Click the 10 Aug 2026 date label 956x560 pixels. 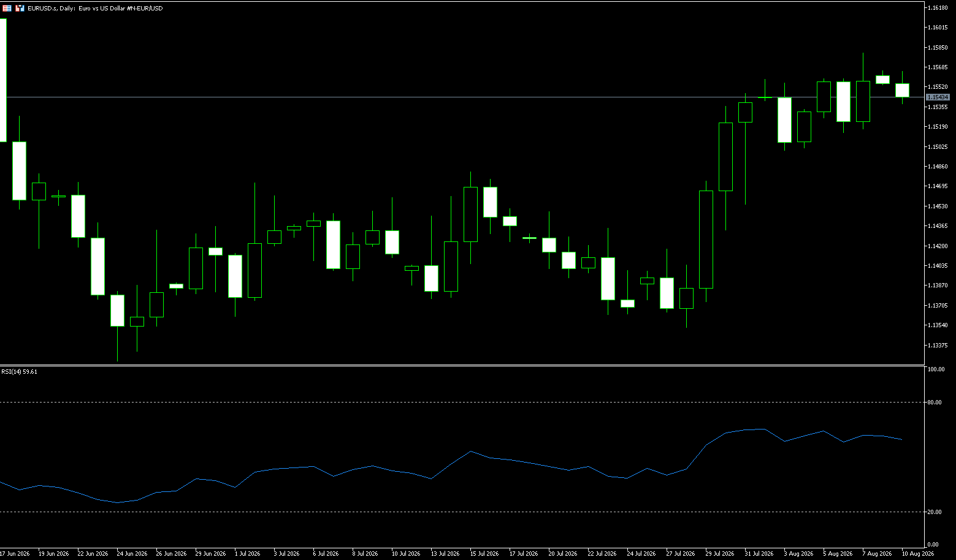click(917, 554)
